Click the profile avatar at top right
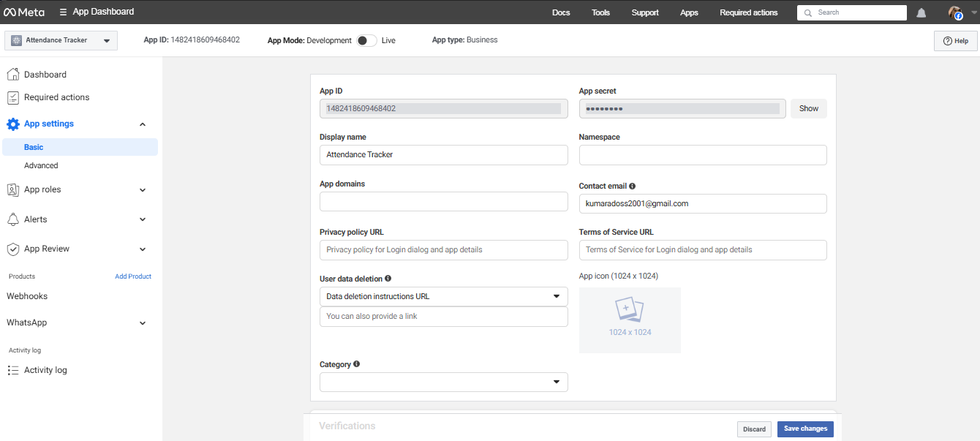This screenshot has height=441, width=980. tap(955, 12)
